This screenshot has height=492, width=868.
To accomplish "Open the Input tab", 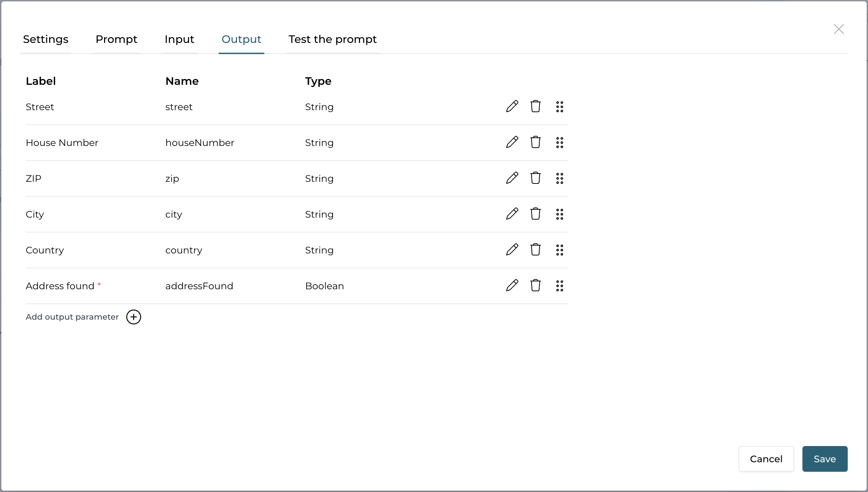I will (x=179, y=39).
